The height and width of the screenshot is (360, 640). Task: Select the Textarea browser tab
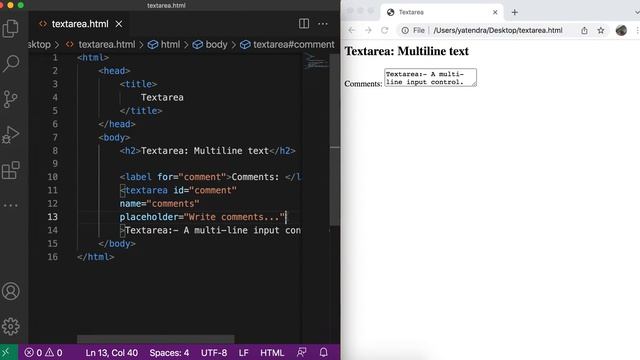coord(442,12)
